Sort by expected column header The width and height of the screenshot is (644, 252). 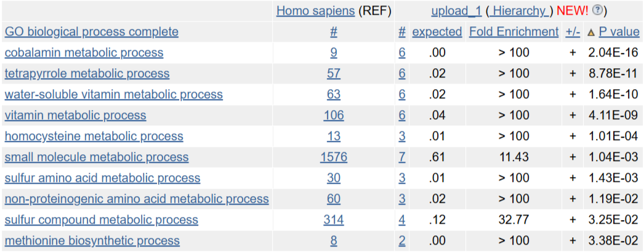point(437,31)
